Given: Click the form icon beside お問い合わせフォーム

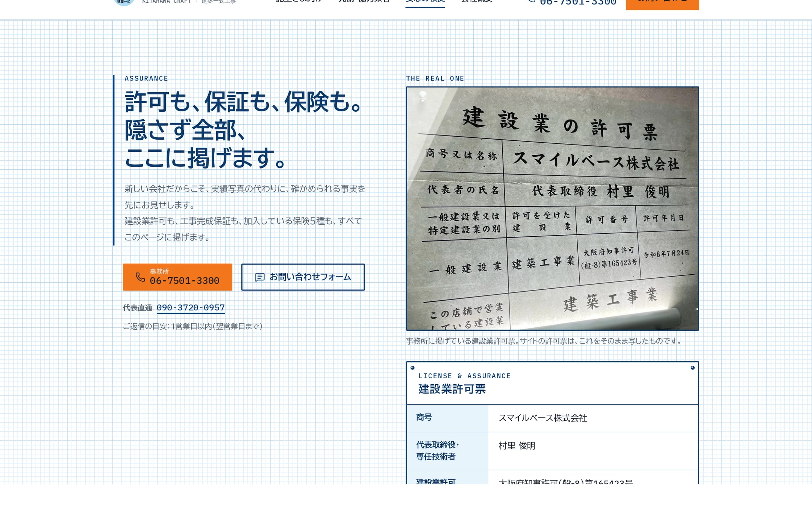Looking at the screenshot, I should click(x=260, y=277).
